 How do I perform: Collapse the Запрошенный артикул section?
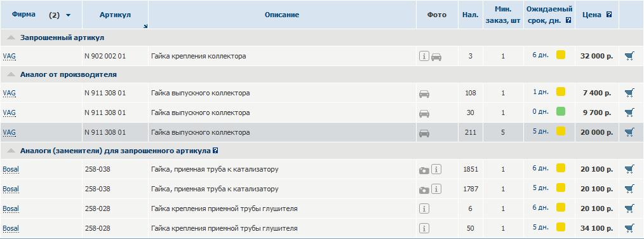point(11,38)
